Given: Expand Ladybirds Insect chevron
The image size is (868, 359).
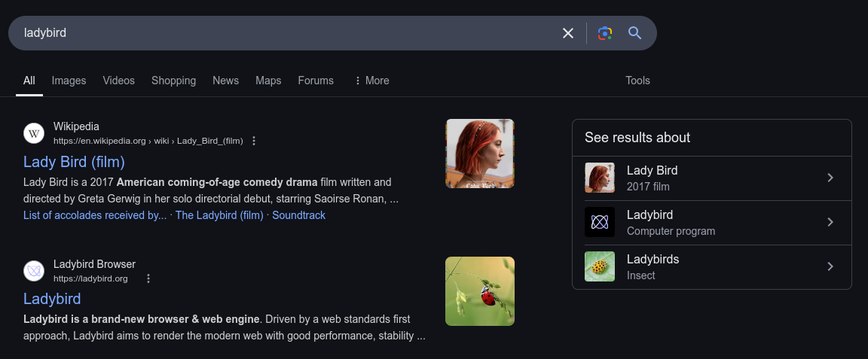Looking at the screenshot, I should click(830, 266).
